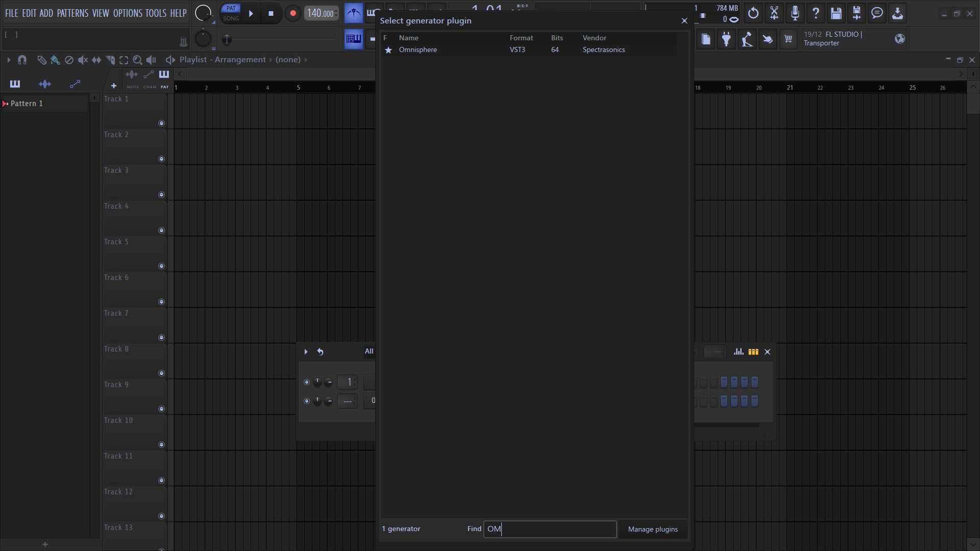The height and width of the screenshot is (551, 980).
Task: Expand the Arrangement breadcrumb arrow
Action: [271, 60]
